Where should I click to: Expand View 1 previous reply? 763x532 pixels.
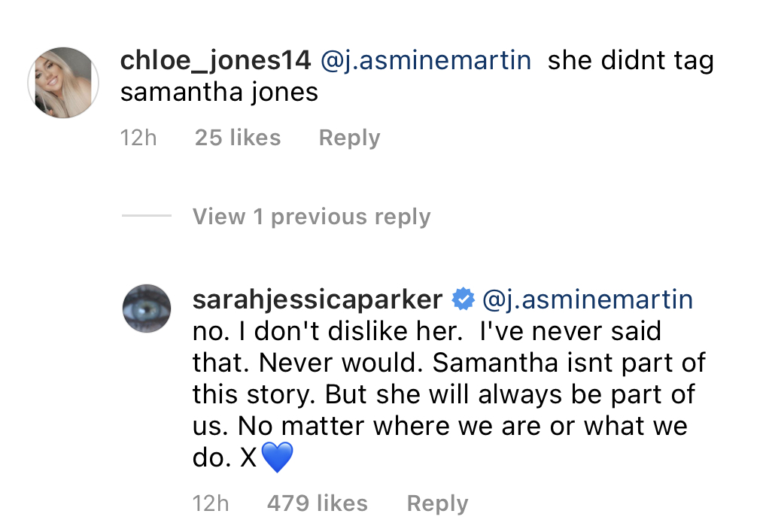(312, 217)
